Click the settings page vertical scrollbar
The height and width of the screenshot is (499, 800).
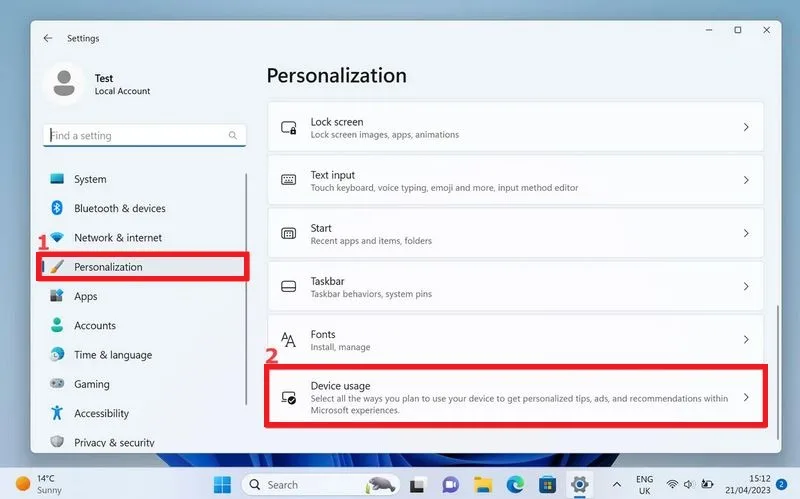[x=778, y=372]
